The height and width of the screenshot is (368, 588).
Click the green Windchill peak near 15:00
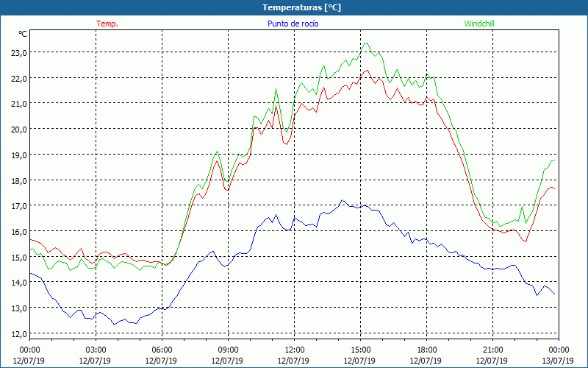pos(366,44)
